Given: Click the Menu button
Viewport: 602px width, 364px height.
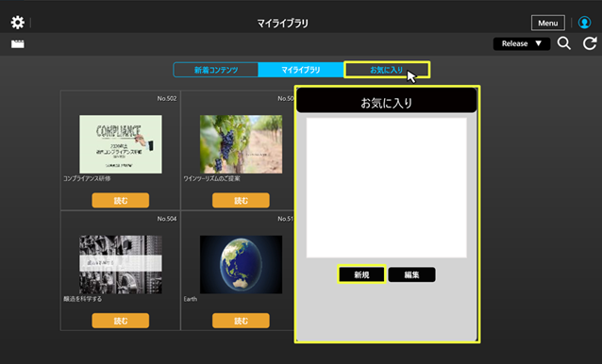Looking at the screenshot, I should (x=548, y=23).
